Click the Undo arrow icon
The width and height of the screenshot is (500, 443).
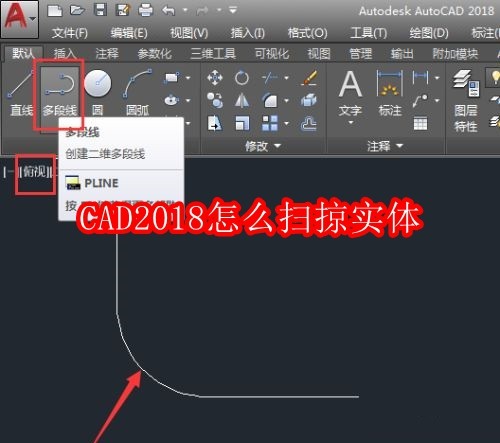[x=168, y=10]
